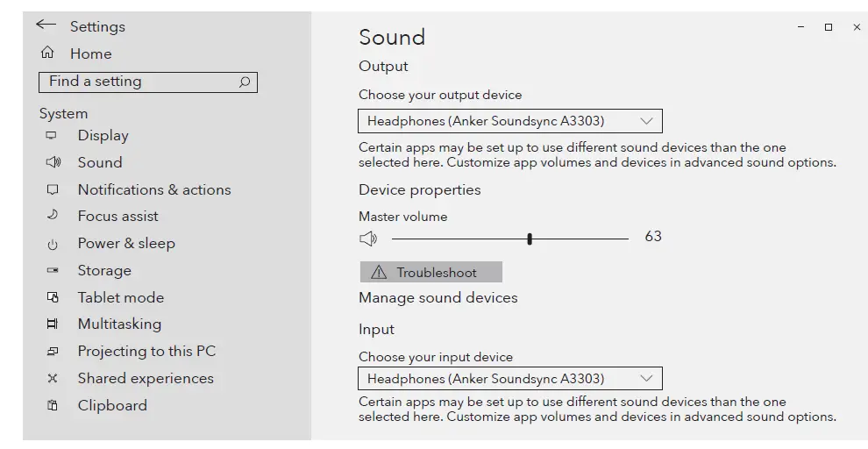Image resolution: width=868 pixels, height=449 pixels.
Task: Mute using the master volume speaker icon
Action: [368, 239]
